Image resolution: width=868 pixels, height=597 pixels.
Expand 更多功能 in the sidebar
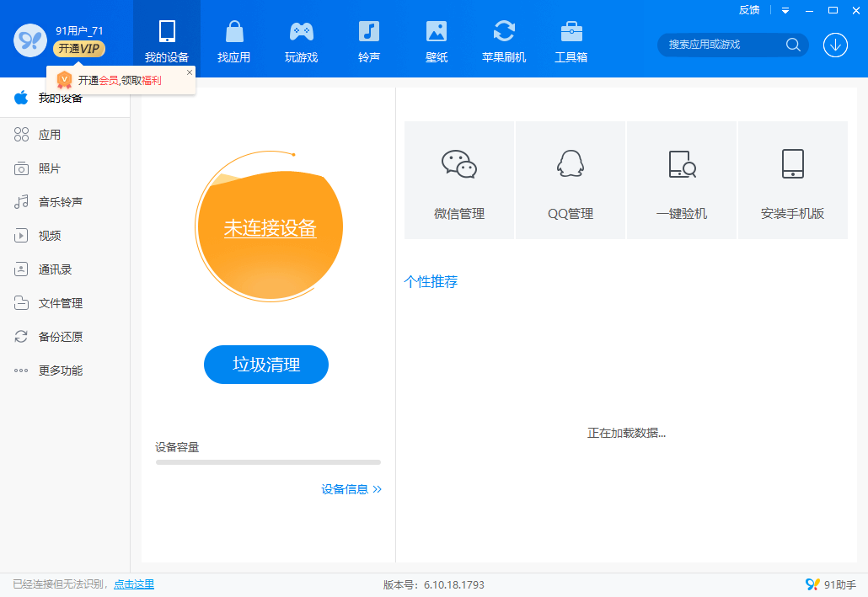[x=60, y=370]
